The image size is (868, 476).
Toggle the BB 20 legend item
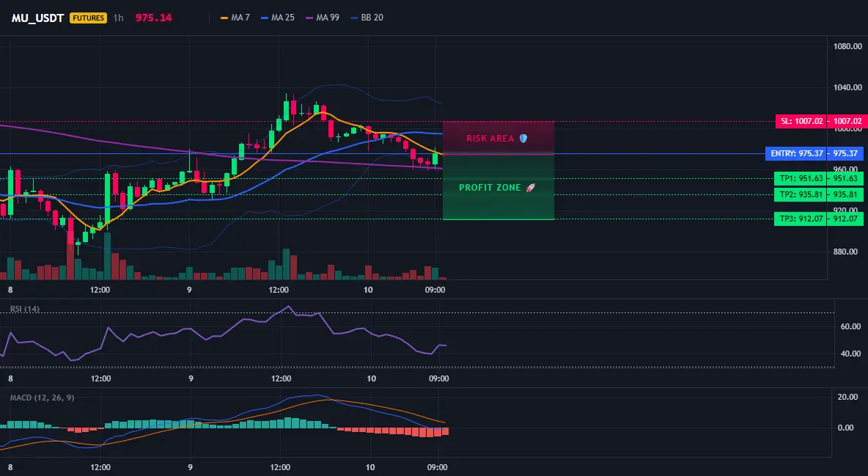(x=367, y=18)
